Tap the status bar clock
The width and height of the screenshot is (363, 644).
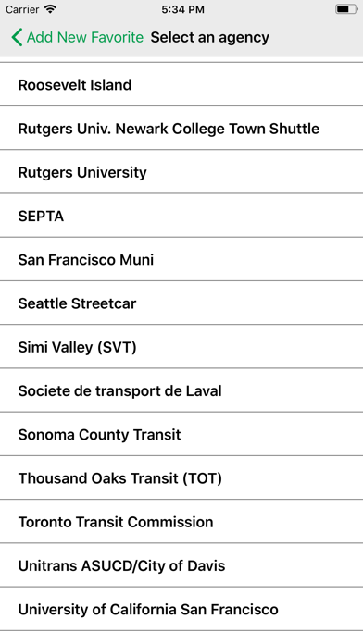click(182, 9)
